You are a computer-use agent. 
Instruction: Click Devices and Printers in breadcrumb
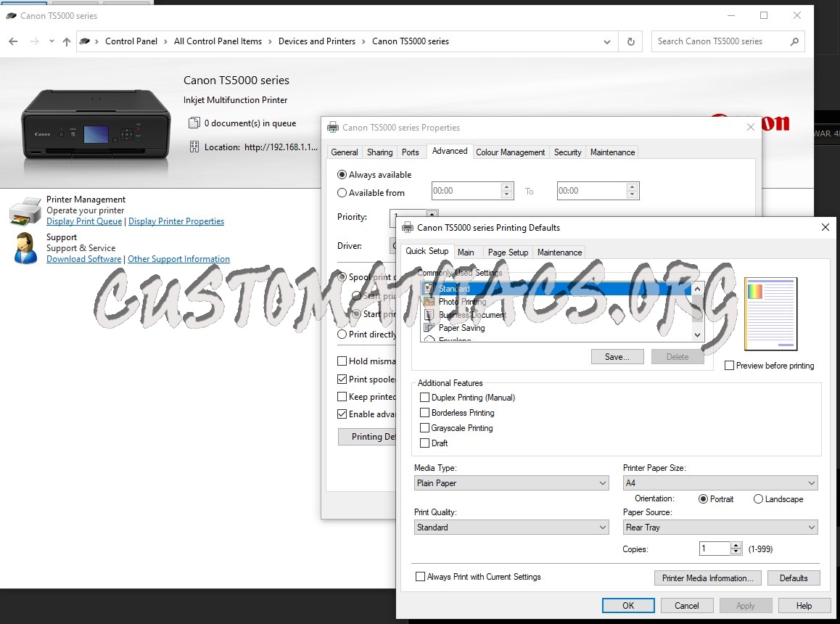click(x=316, y=41)
